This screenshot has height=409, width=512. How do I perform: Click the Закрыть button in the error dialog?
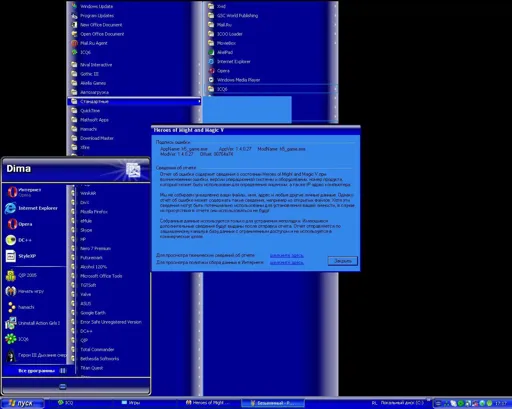pos(343,261)
